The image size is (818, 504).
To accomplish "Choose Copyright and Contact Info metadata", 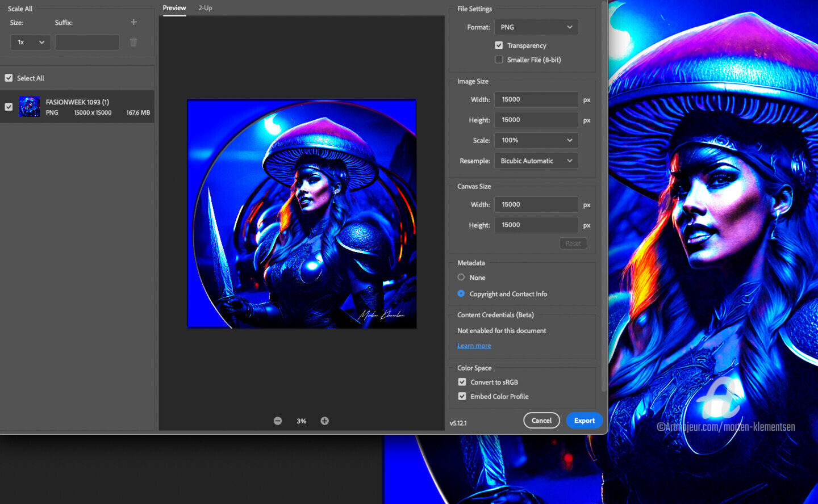I will [461, 293].
